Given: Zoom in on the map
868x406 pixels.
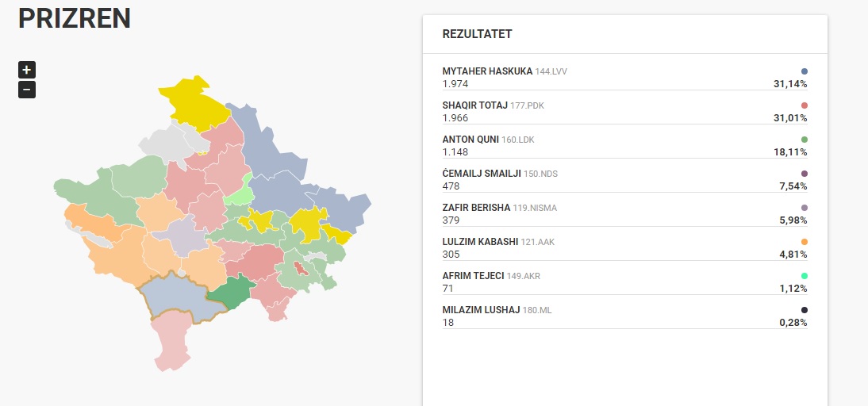Looking at the screenshot, I should pos(27,70).
